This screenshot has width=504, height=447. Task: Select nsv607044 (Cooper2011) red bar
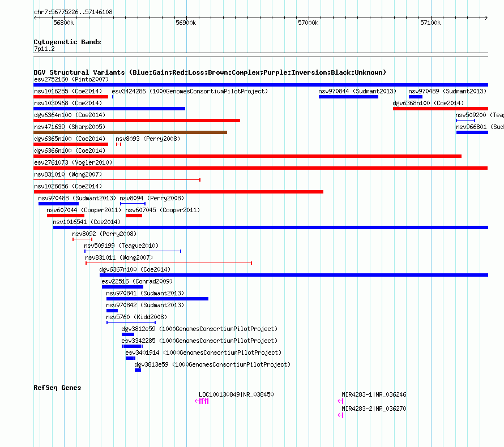tap(66, 216)
